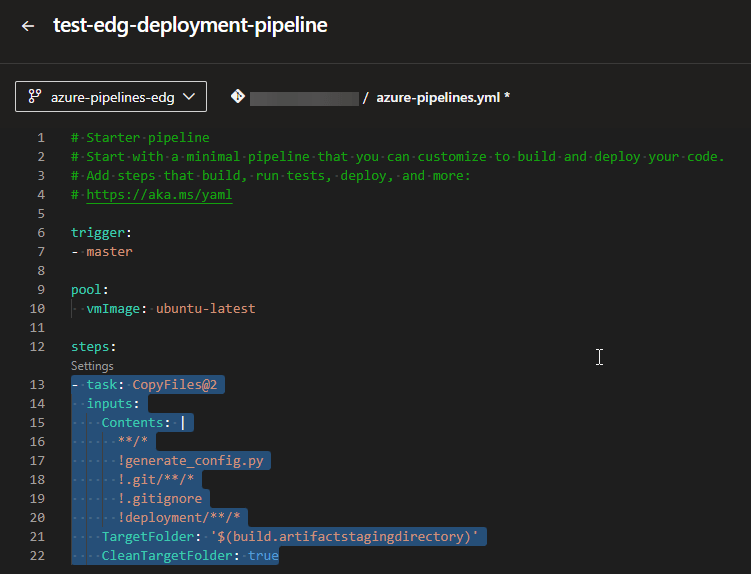751x574 pixels.
Task: Open the azure-pipelines-edg branch selector
Action: (110, 97)
